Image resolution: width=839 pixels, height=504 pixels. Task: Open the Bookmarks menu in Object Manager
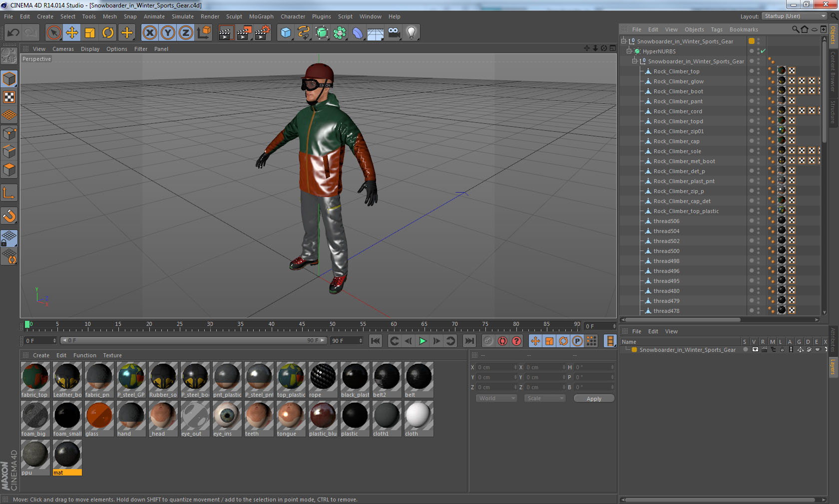coord(744,29)
